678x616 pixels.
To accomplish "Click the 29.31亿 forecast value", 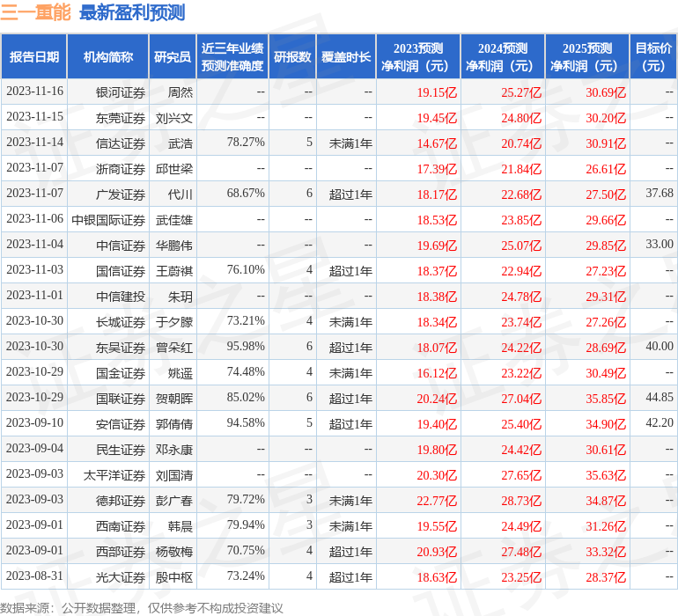I will tap(606, 296).
